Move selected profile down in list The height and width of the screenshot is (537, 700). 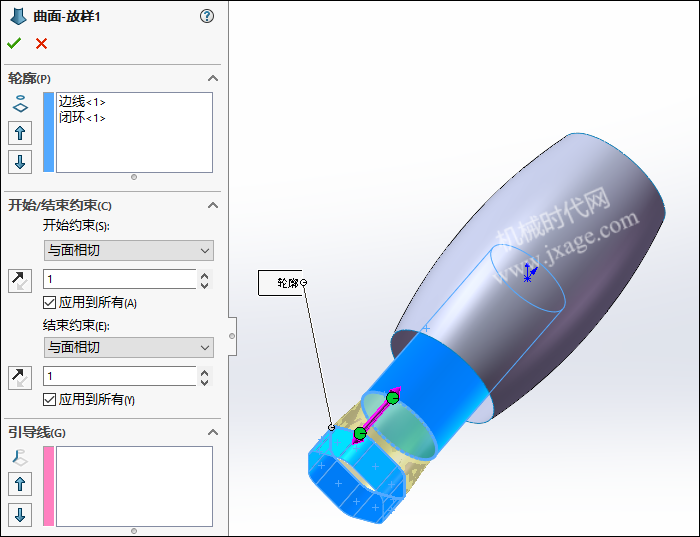point(20,162)
